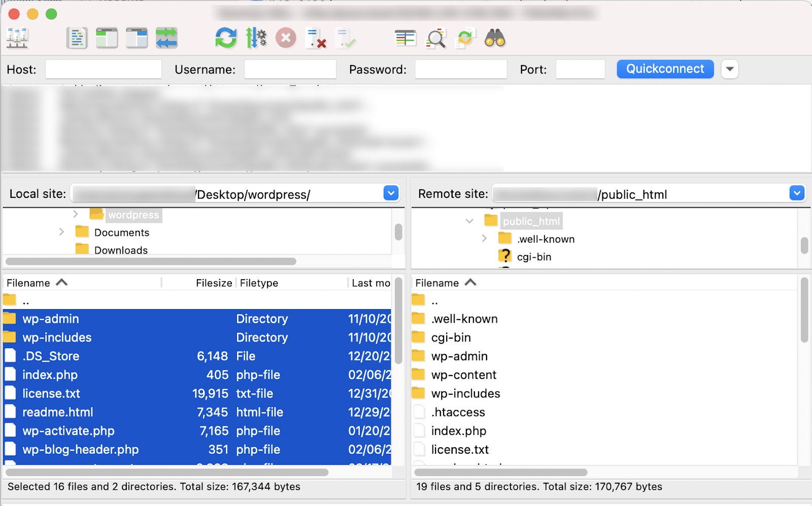Expand the Documents folder in local tree
The image size is (812, 506).
pos(61,232)
